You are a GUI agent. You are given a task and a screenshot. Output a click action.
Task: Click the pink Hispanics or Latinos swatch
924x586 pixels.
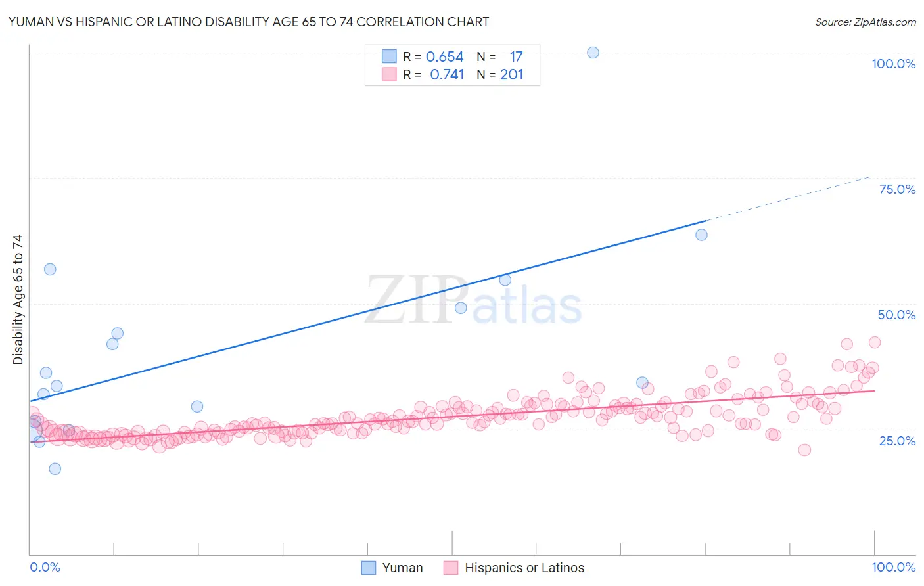(x=451, y=568)
